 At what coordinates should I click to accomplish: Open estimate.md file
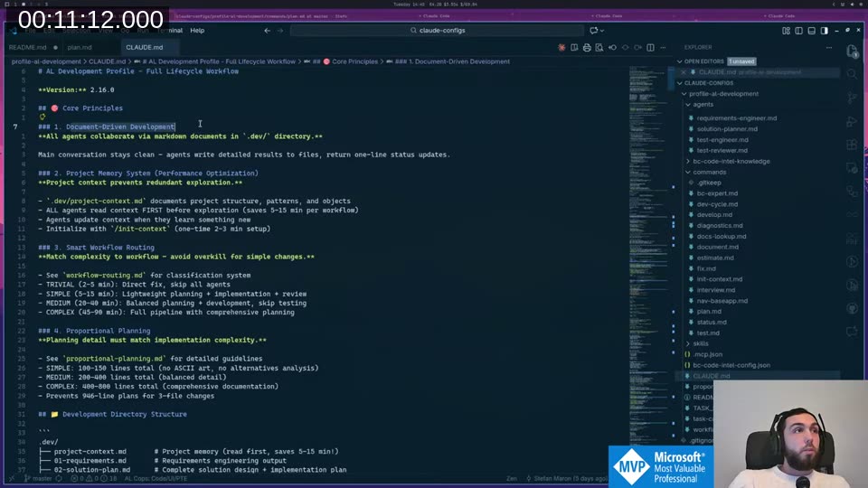click(x=715, y=258)
